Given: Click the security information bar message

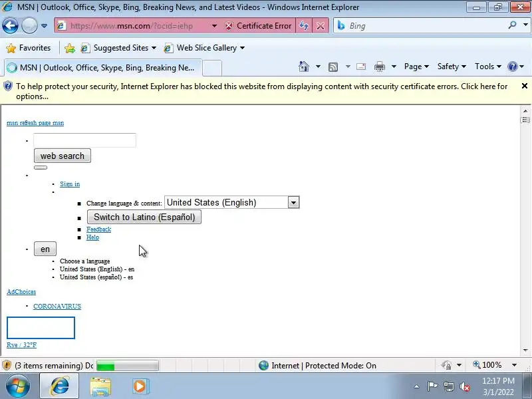Looking at the screenshot, I should click(261, 91).
